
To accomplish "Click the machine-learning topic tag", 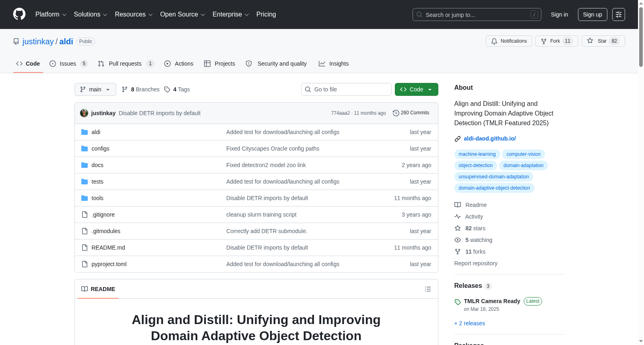I will [477, 154].
